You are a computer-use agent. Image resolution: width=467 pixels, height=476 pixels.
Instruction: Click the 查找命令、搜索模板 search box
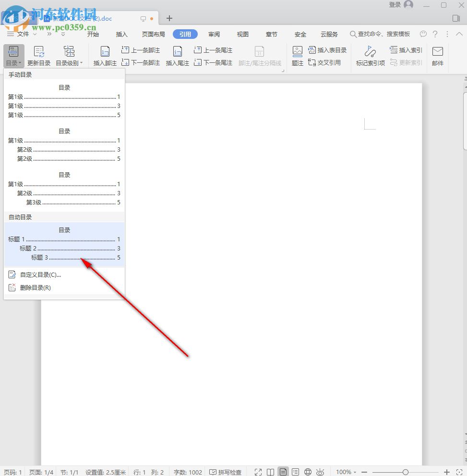click(x=380, y=34)
